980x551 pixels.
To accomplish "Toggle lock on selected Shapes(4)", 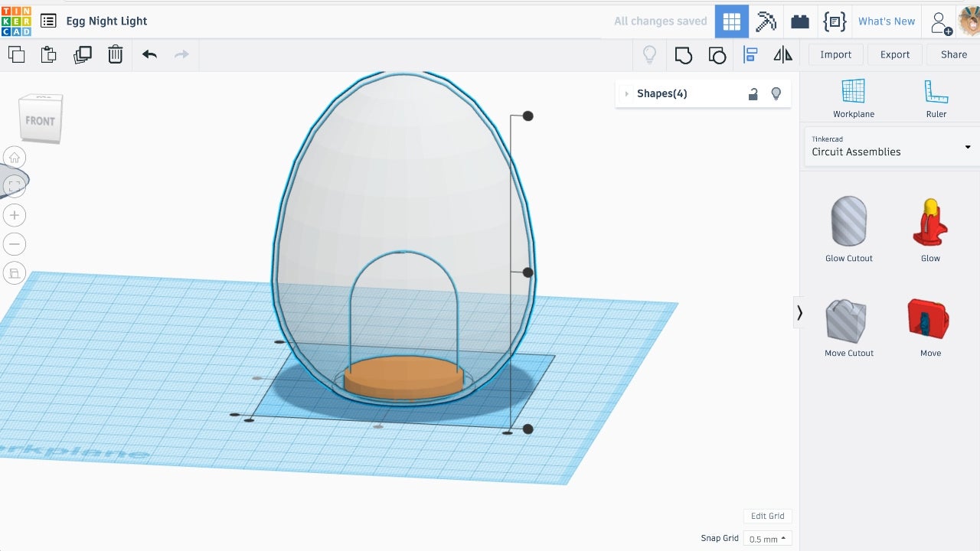I will (753, 93).
